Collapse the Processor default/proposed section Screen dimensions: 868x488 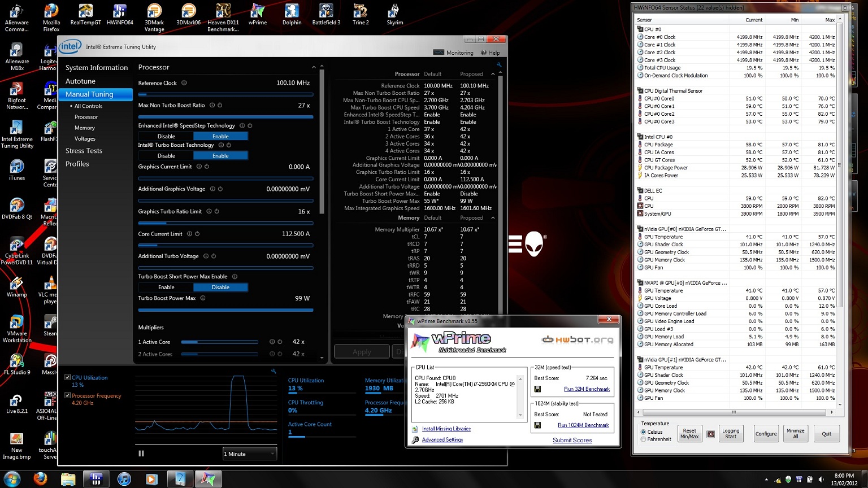tap(493, 74)
